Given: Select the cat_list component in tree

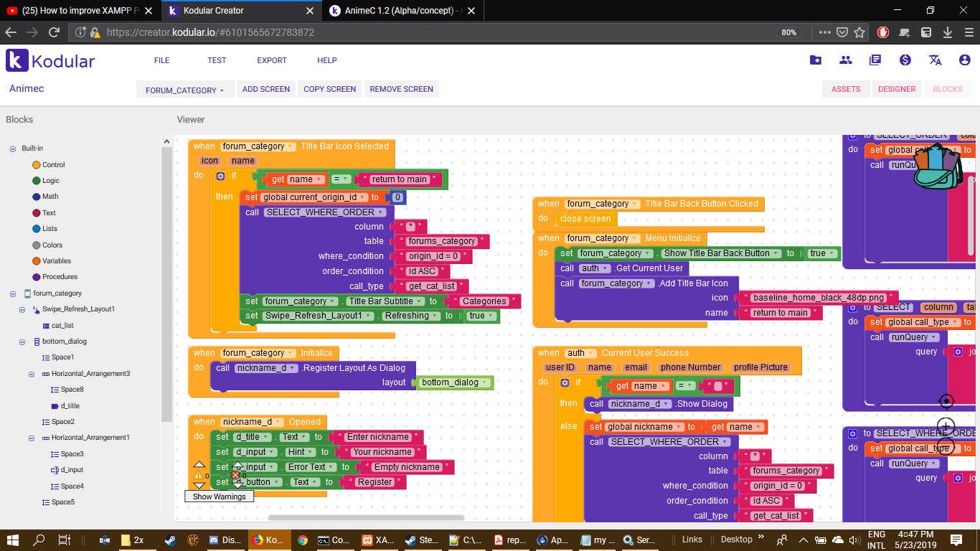Looking at the screenshot, I should [62, 325].
